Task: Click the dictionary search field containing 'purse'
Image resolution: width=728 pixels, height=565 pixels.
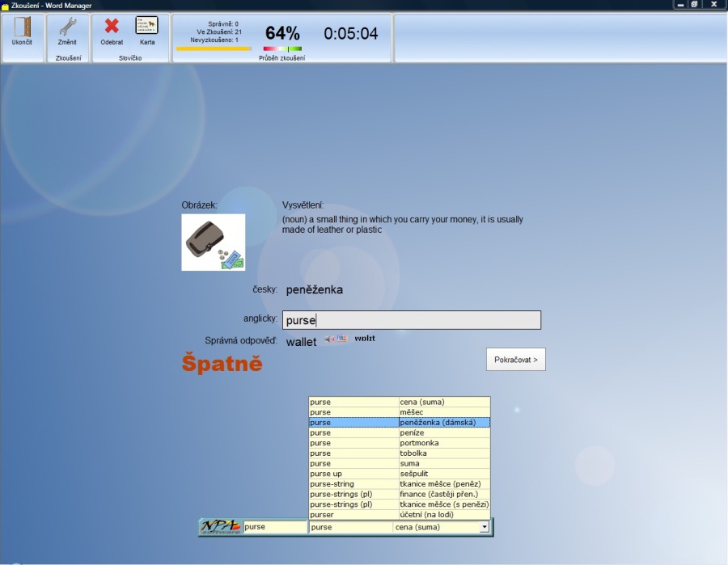Action: pyautogui.click(x=275, y=527)
